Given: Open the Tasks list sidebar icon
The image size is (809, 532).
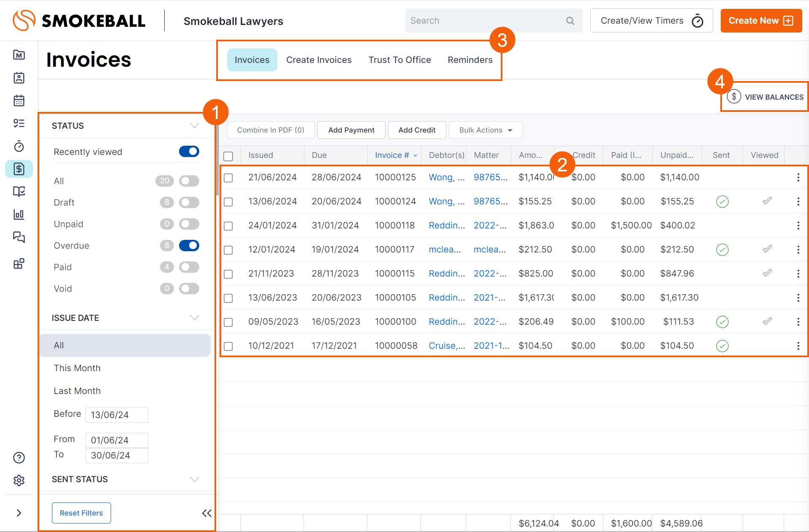Looking at the screenshot, I should [19, 123].
